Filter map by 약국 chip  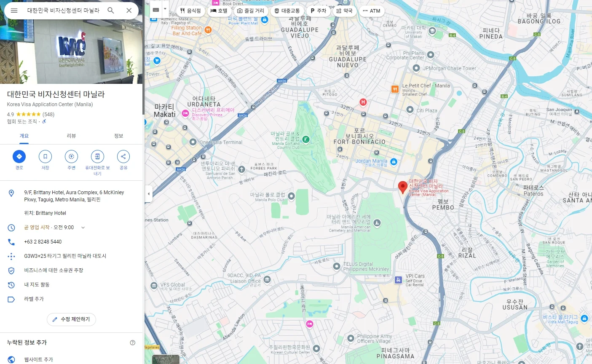[x=345, y=11]
